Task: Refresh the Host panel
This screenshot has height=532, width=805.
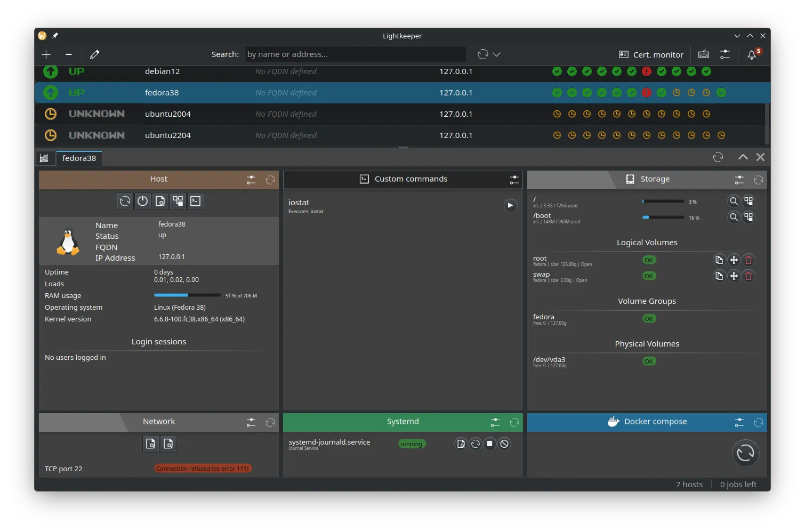Action: coord(270,180)
